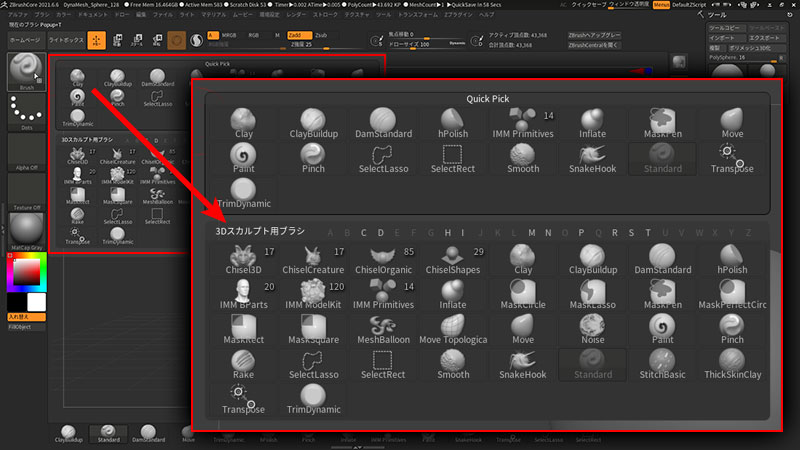Enable Zsub sculpt mode

coord(321,35)
